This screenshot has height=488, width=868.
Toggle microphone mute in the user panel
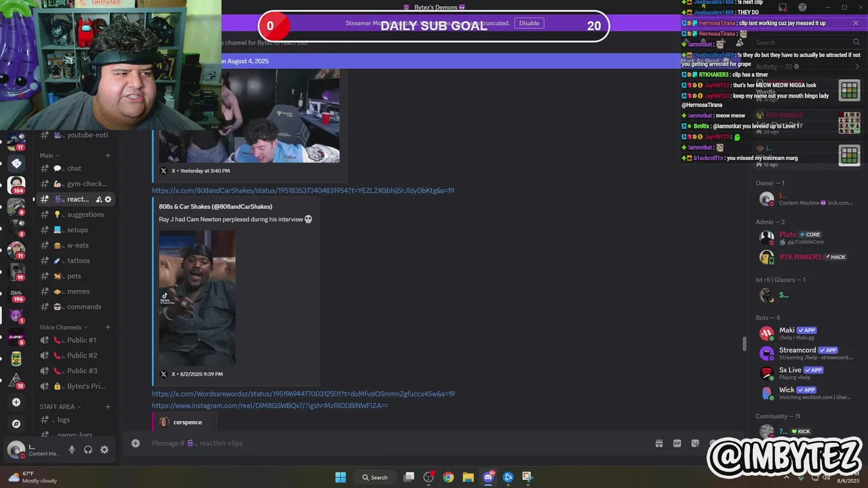pos(72,449)
